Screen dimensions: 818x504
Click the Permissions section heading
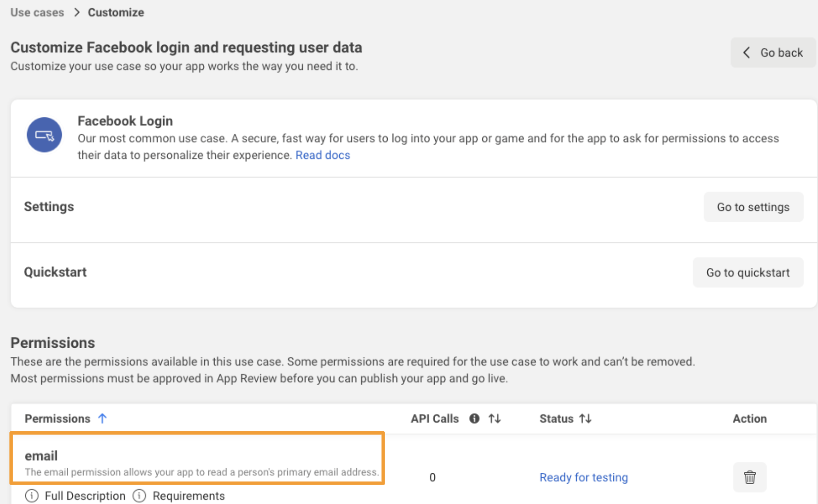(53, 343)
